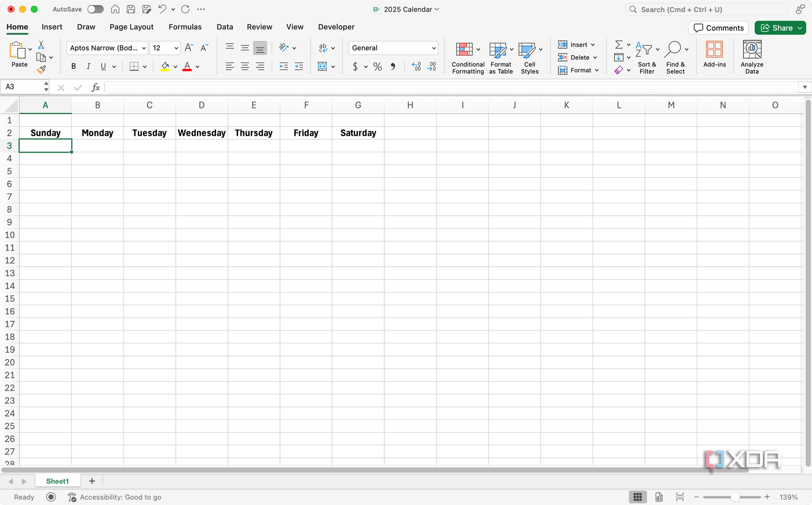Click the AutoSum sigma icon
Screen dimensions: 812x505
pos(619,44)
